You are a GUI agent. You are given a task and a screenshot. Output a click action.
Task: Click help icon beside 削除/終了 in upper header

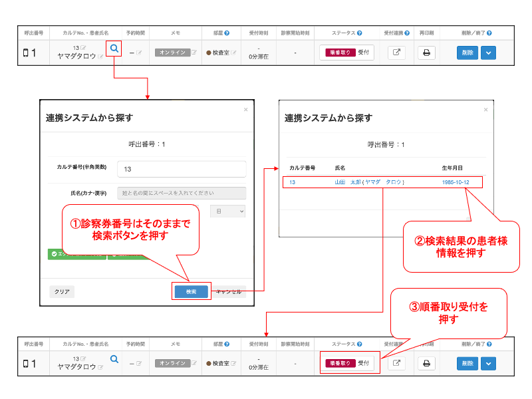click(489, 33)
